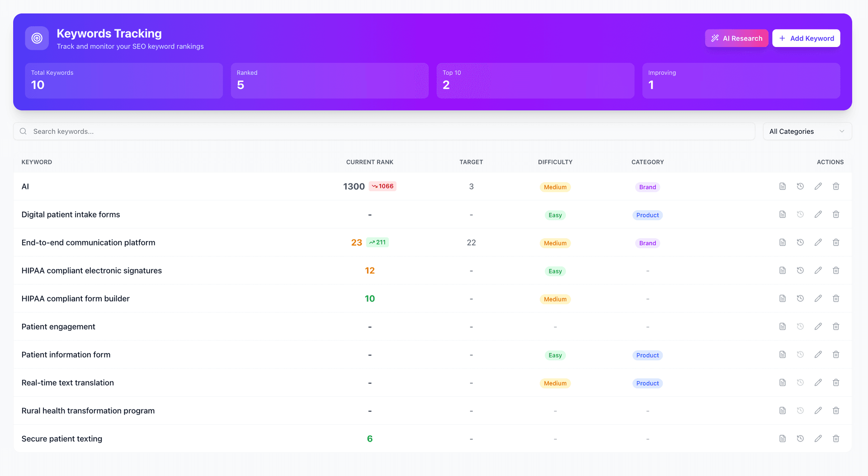Open details document icon for the AI keyword
This screenshot has width=868, height=476.
coord(783,186)
